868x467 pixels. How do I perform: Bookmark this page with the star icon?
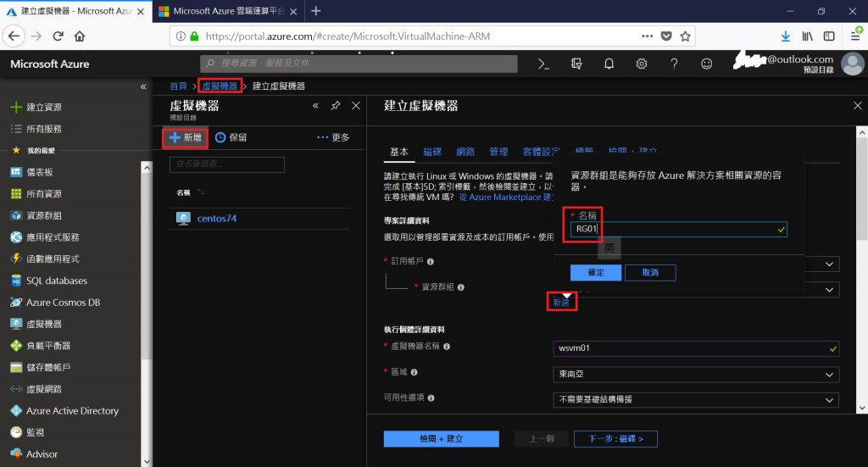click(685, 36)
